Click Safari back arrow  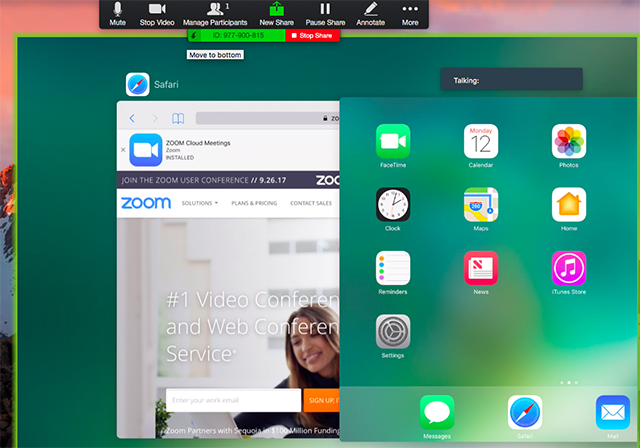[x=132, y=118]
